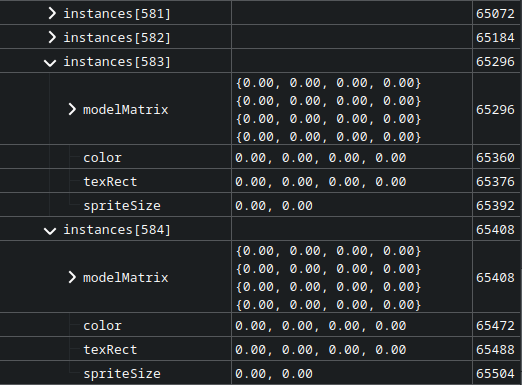This screenshot has width=522, height=385.
Task: Select color row of instances[583]
Action: point(260,157)
